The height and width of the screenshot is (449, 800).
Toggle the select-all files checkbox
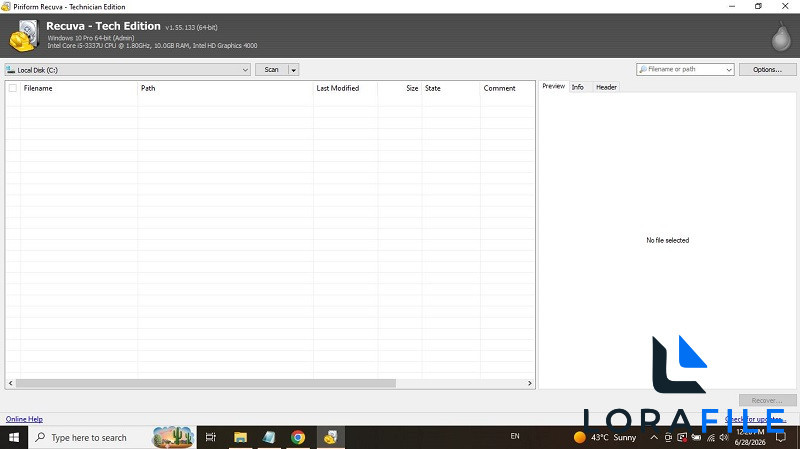point(13,88)
